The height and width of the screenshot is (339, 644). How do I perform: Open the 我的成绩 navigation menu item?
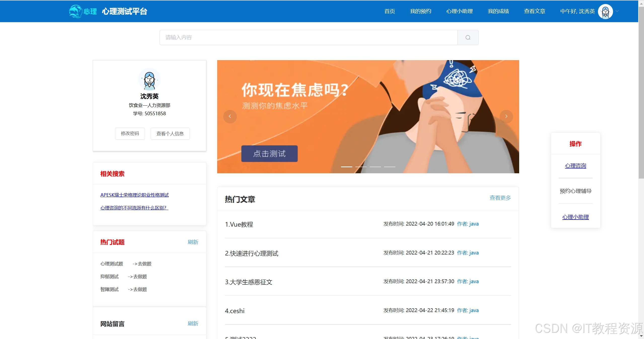tap(498, 11)
